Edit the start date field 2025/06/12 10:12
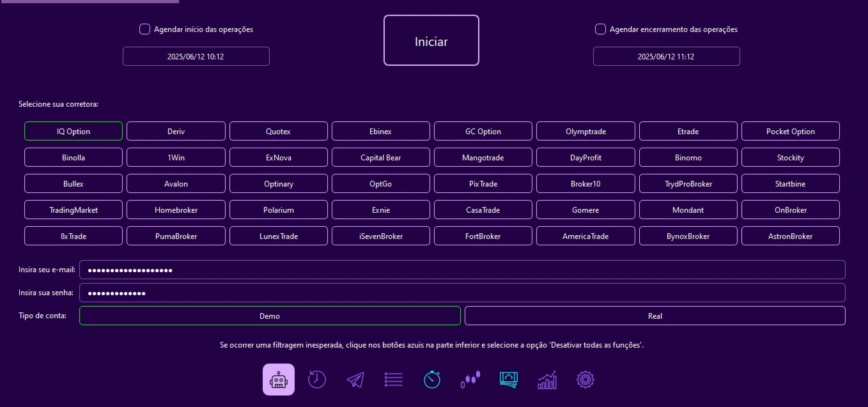868x407 pixels. point(196,56)
